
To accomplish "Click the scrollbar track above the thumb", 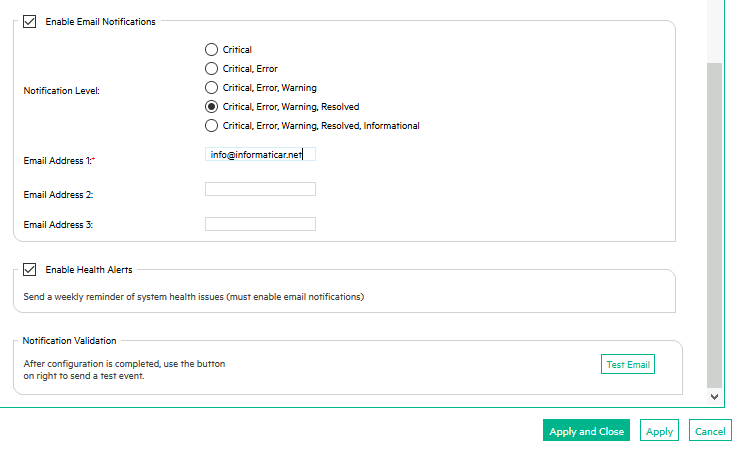I will 714,31.
